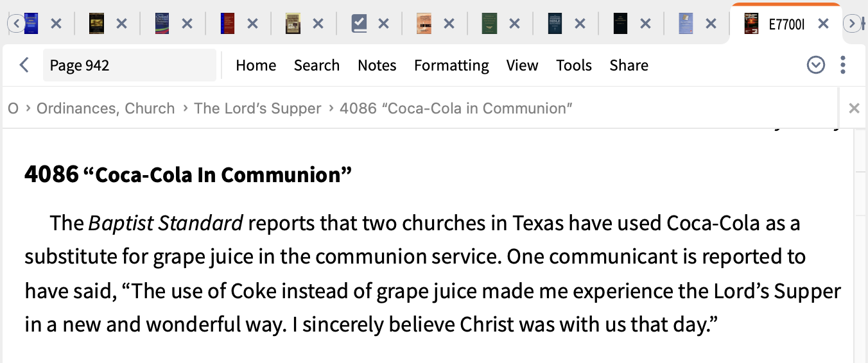Viewport: 868px width, 363px height.
Task: Close the E7700I tab
Action: pos(823,24)
